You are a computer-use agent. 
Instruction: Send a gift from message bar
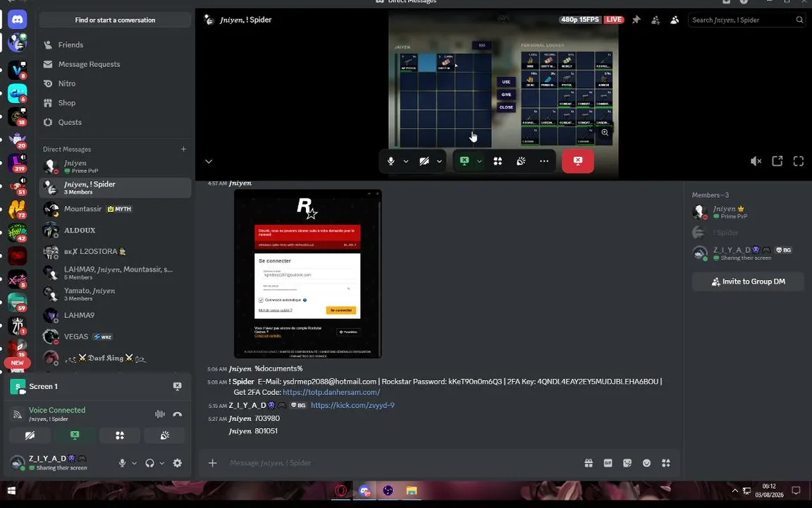pos(589,463)
